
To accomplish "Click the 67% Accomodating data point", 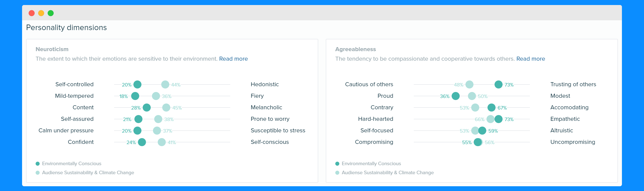I will coord(492,108).
